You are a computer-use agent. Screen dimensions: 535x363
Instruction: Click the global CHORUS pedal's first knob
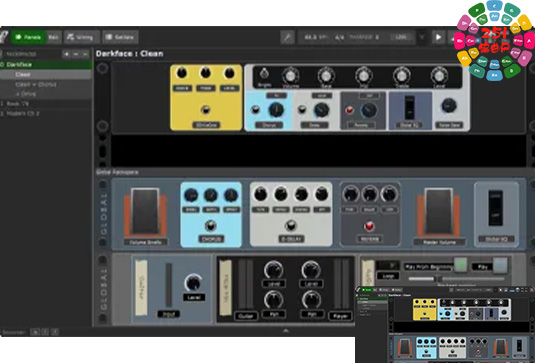191,195
